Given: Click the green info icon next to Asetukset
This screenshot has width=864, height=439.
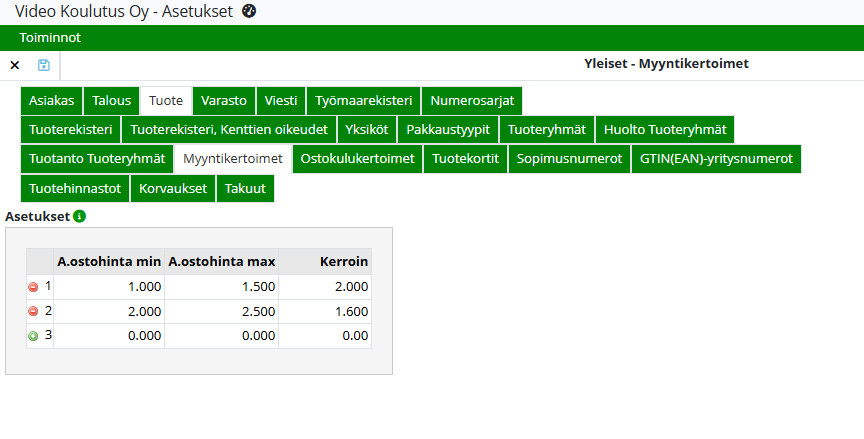Looking at the screenshot, I should [x=80, y=216].
